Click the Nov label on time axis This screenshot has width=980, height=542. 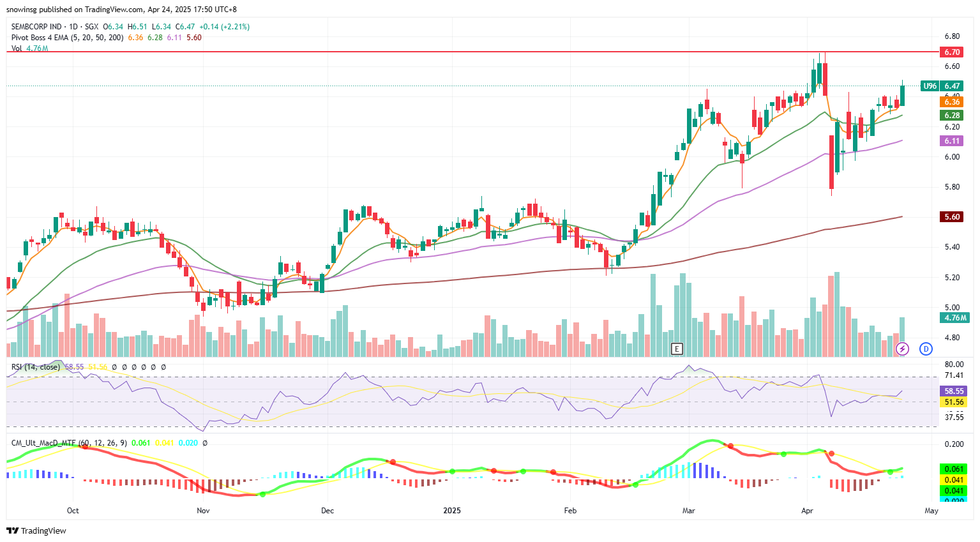point(203,511)
